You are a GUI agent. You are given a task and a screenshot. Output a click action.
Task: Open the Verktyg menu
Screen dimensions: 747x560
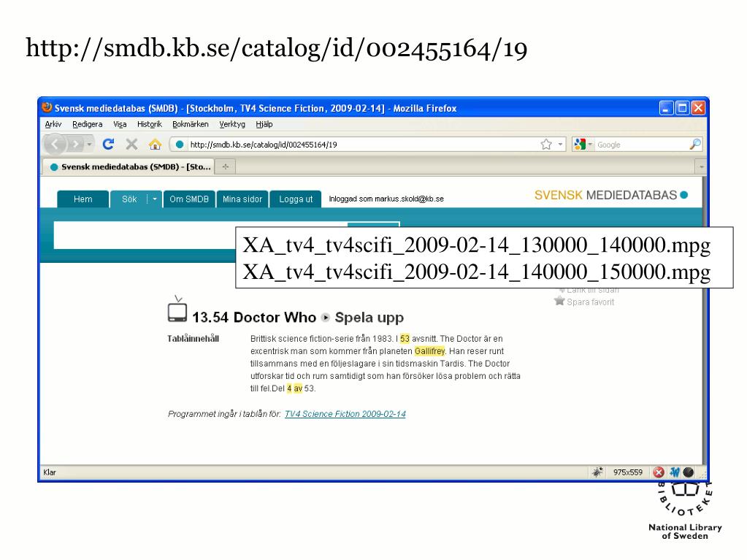coord(232,124)
